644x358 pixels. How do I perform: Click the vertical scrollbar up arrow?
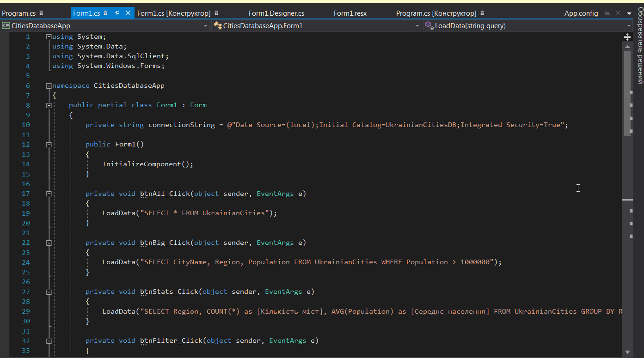[627, 47]
